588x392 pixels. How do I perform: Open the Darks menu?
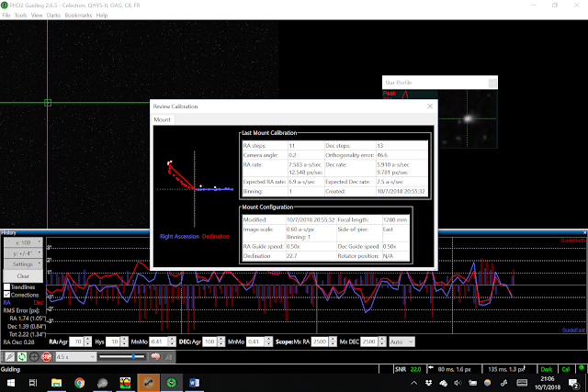pos(53,15)
